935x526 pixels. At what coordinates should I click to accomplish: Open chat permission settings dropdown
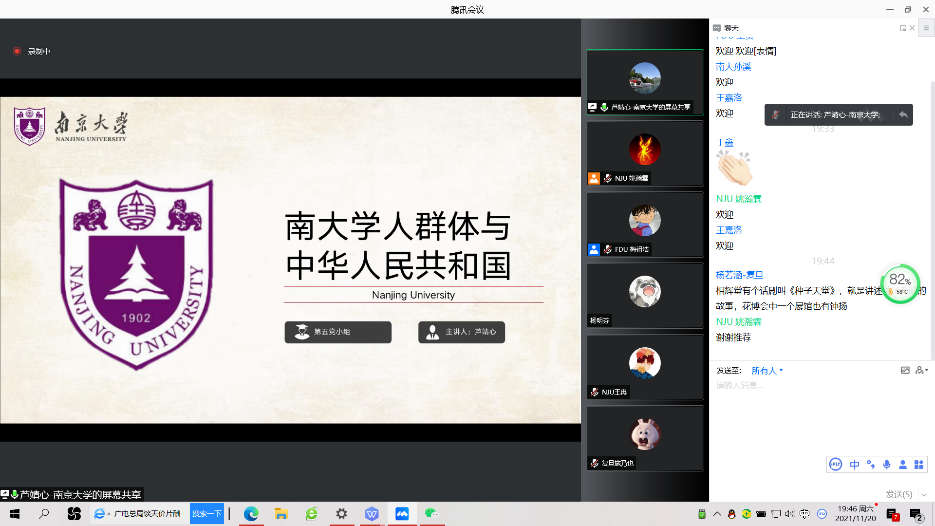[x=921, y=370]
